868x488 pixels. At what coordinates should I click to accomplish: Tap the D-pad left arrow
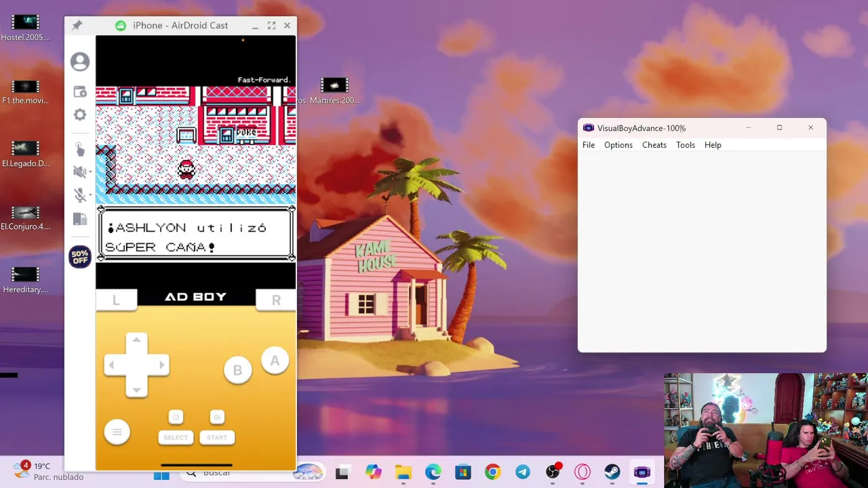112,365
